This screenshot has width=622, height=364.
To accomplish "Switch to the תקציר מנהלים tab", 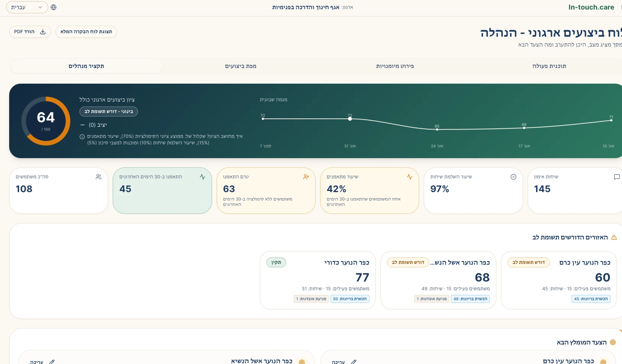I will tap(86, 66).
